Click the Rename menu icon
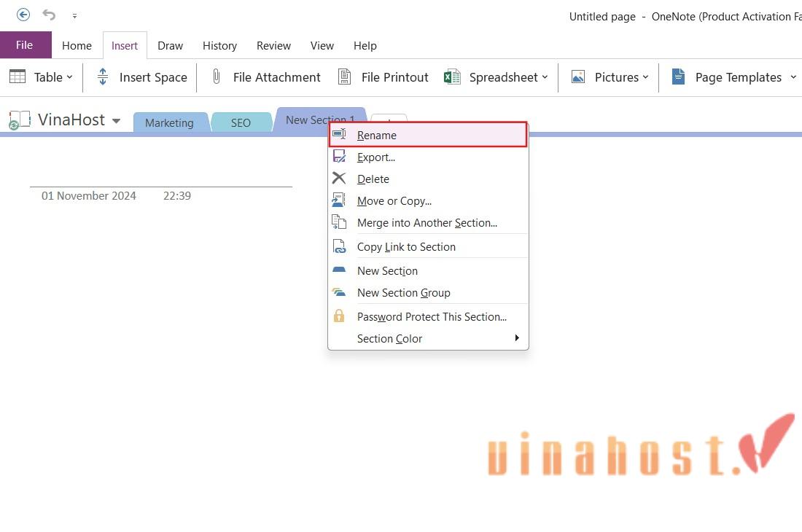802x532 pixels. 339,134
